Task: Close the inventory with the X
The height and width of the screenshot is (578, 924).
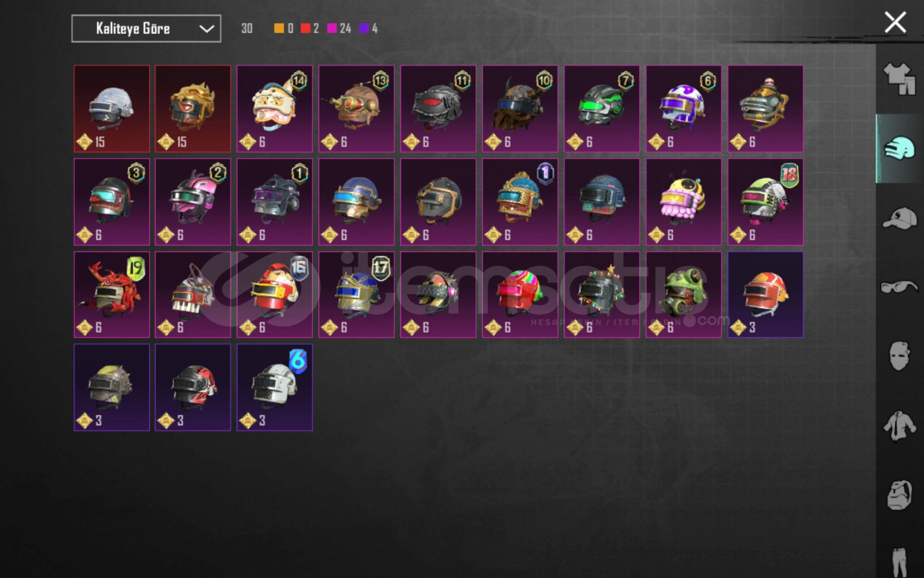Action: click(x=895, y=22)
